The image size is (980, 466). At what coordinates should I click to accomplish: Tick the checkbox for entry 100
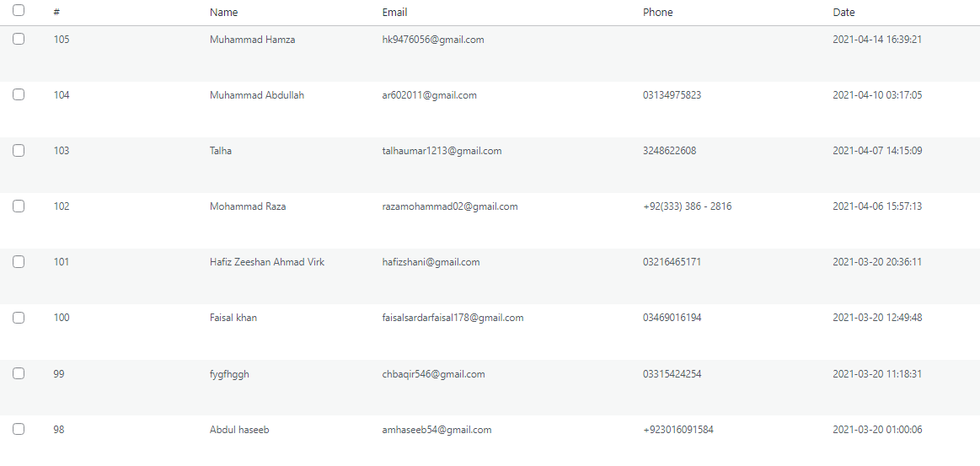click(19, 317)
